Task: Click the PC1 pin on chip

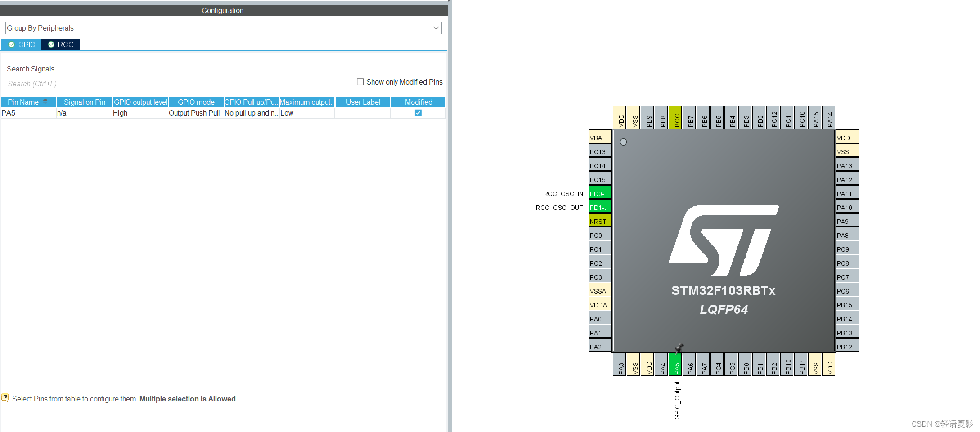Action: (600, 249)
